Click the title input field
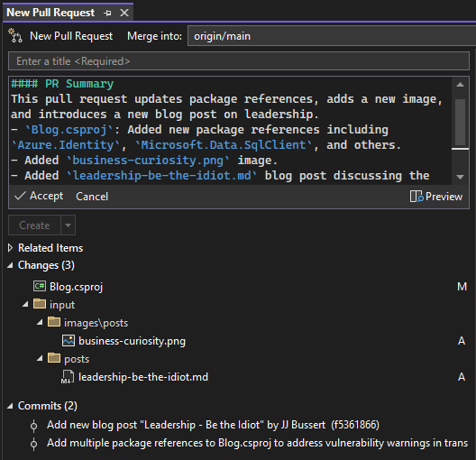The width and height of the screenshot is (476, 460). tap(239, 61)
